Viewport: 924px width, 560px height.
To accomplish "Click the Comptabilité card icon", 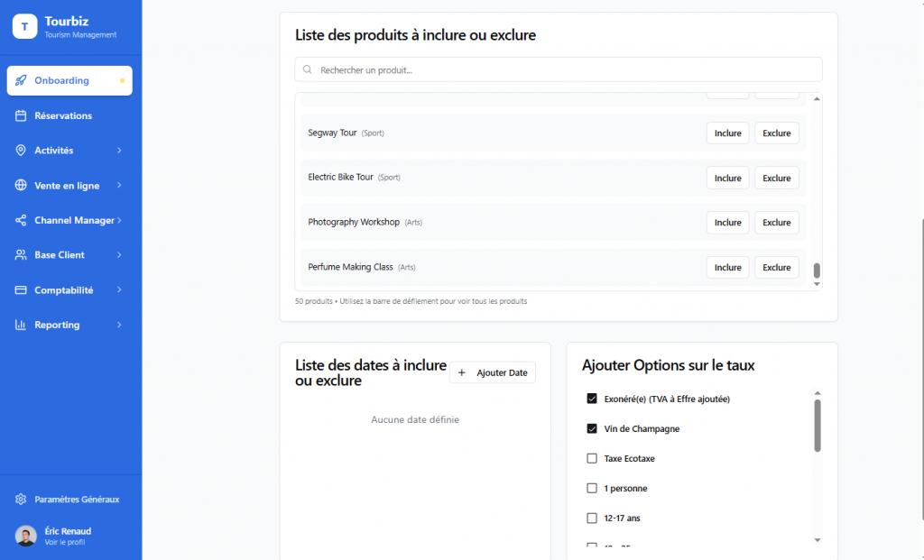I will 21,290.
